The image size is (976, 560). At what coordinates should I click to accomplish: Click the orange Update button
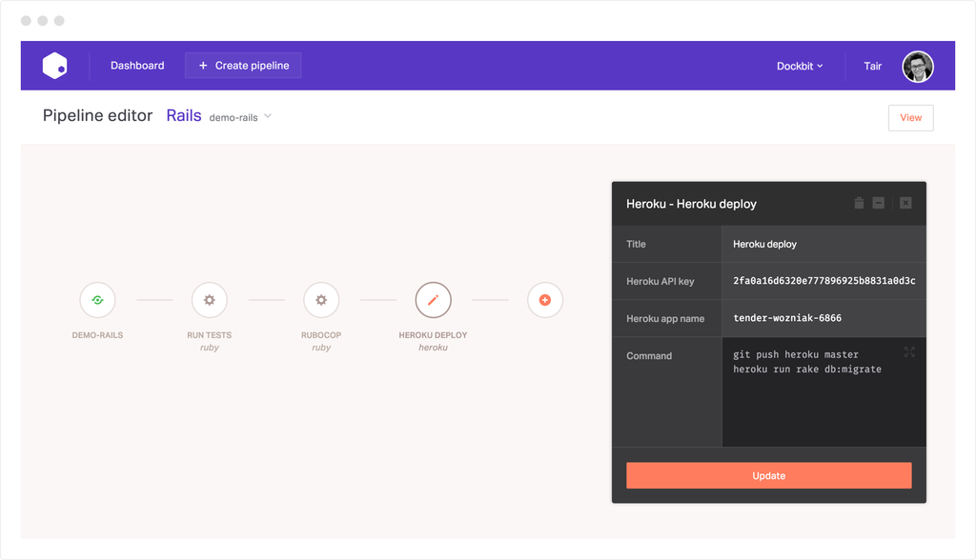click(769, 475)
